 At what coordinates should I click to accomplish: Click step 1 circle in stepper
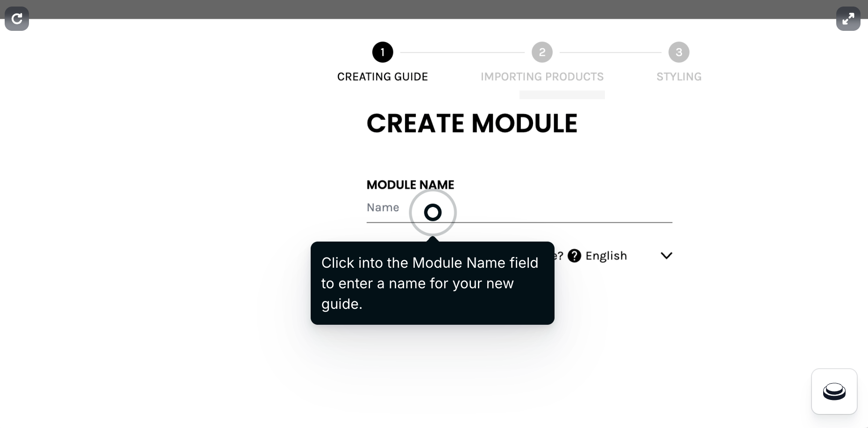click(x=383, y=52)
